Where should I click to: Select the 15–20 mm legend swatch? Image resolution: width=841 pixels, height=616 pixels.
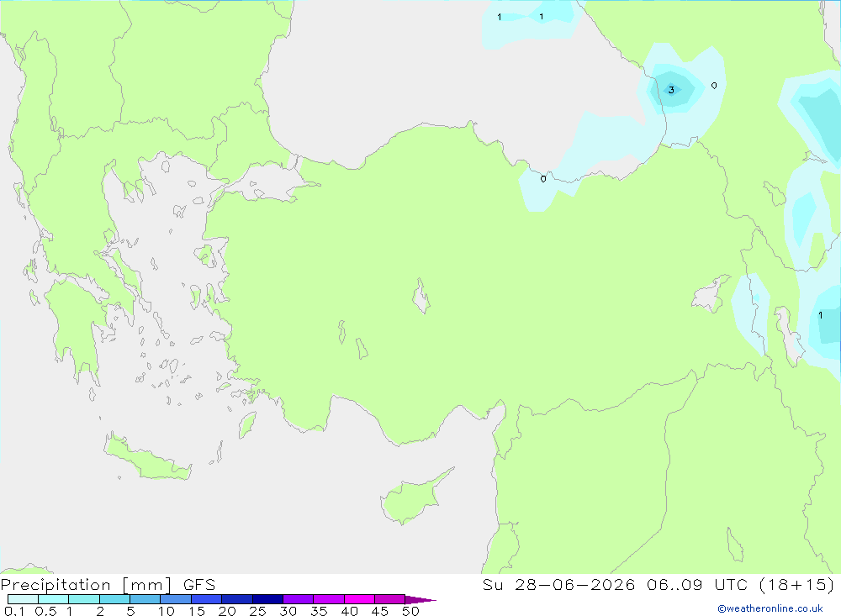(x=207, y=599)
